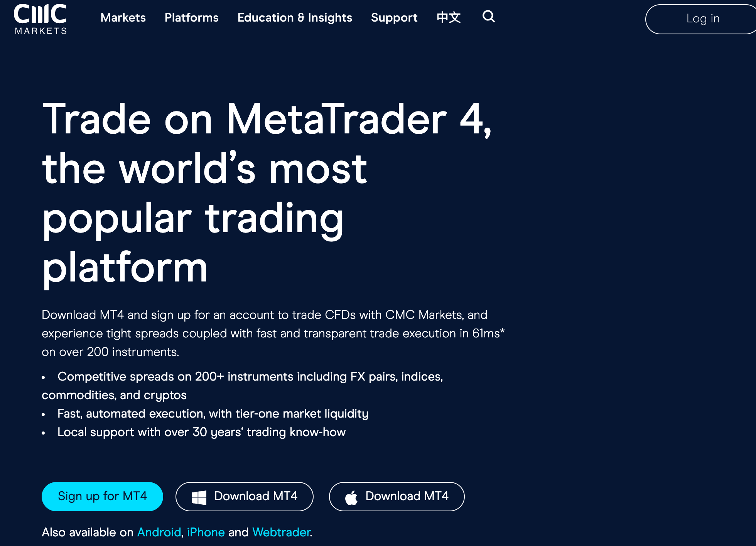Expand the Markets dropdown menu

(123, 18)
